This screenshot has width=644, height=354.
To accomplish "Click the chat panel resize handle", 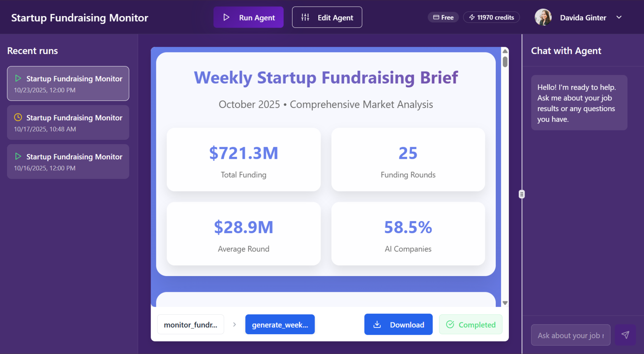I will [x=522, y=194].
